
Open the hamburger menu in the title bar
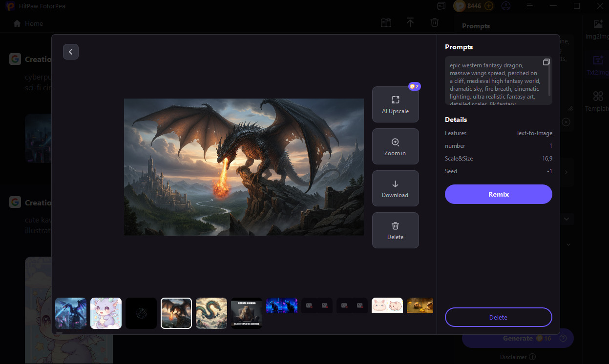(x=529, y=6)
